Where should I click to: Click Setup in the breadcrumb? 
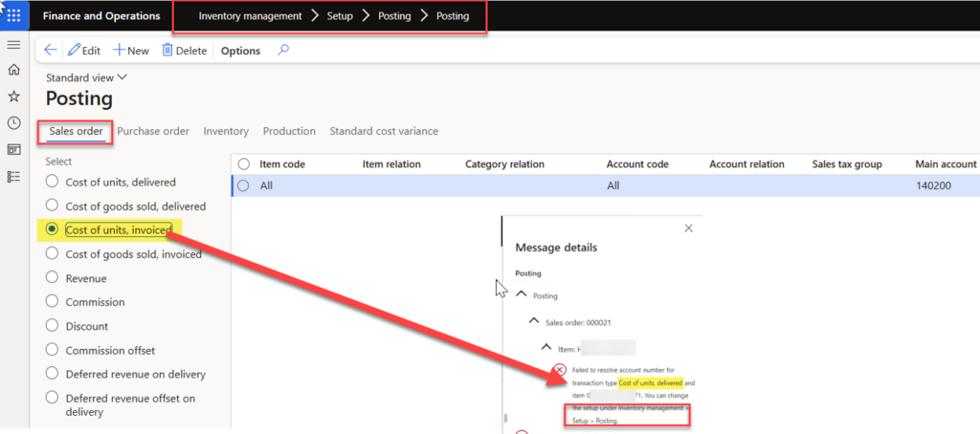340,16
